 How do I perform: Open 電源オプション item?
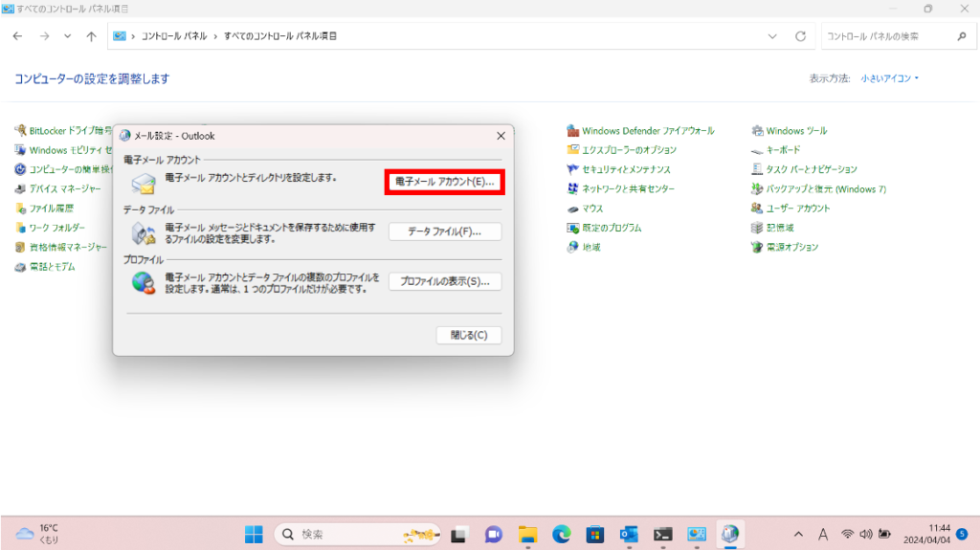point(791,248)
